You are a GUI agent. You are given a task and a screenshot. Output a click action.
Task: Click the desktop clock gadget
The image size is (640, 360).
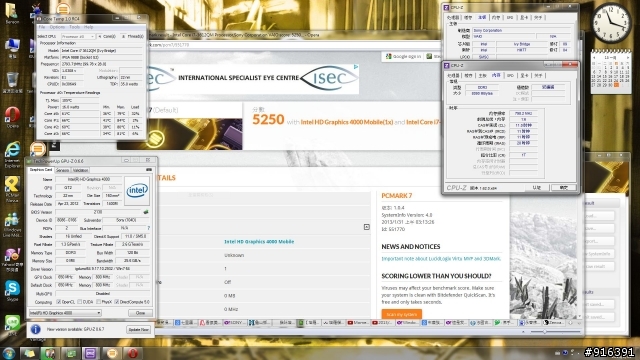pyautogui.click(x=611, y=22)
